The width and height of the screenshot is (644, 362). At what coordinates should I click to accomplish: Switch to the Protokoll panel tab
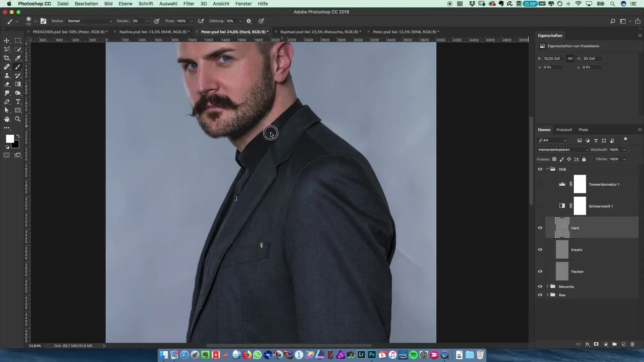click(x=564, y=130)
